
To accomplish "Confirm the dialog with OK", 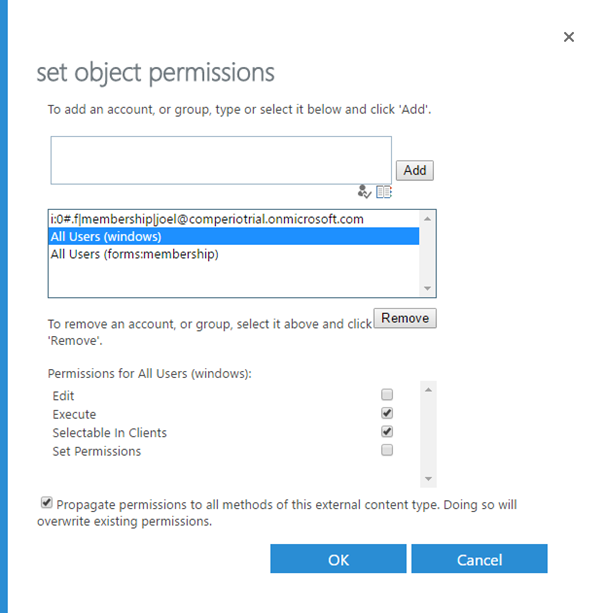I will pyautogui.click(x=338, y=559).
